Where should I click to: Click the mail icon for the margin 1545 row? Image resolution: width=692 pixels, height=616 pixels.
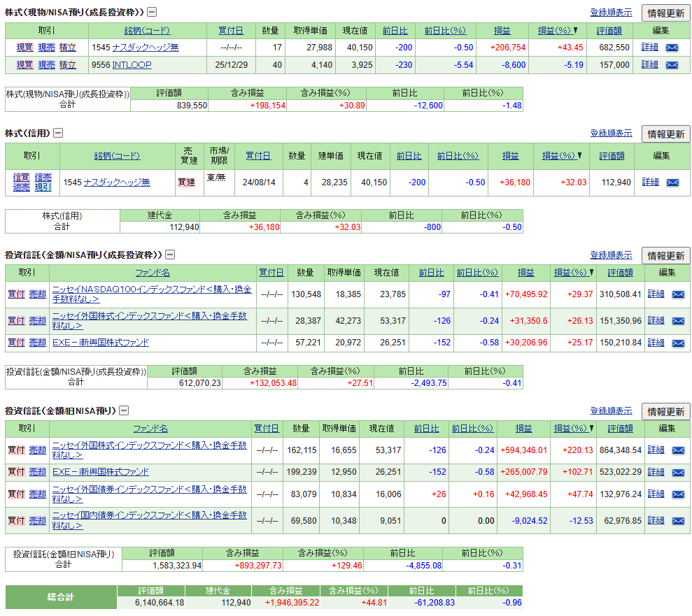tap(672, 182)
